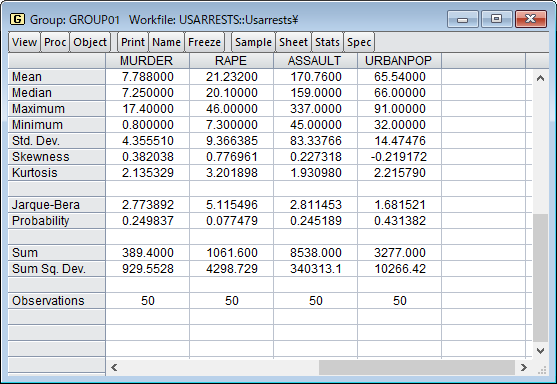The width and height of the screenshot is (557, 384).
Task: Click MURDER mean value 7.788000
Action: [x=148, y=77]
